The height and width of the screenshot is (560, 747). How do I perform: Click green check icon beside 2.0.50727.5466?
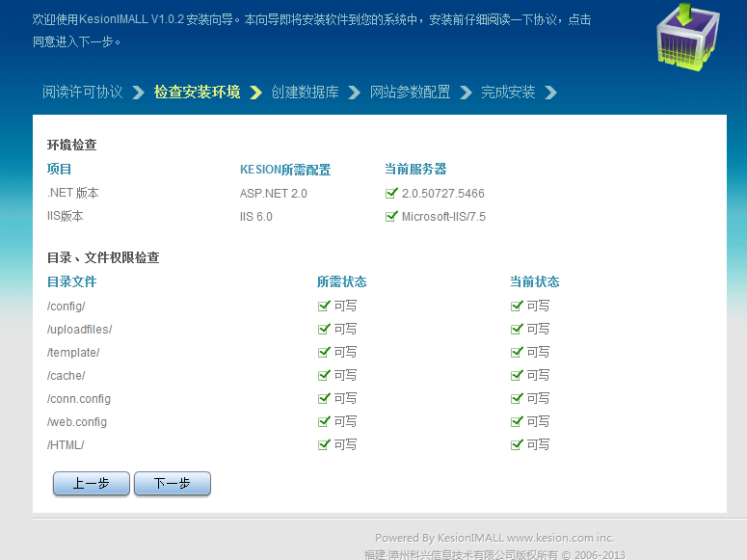click(x=391, y=193)
